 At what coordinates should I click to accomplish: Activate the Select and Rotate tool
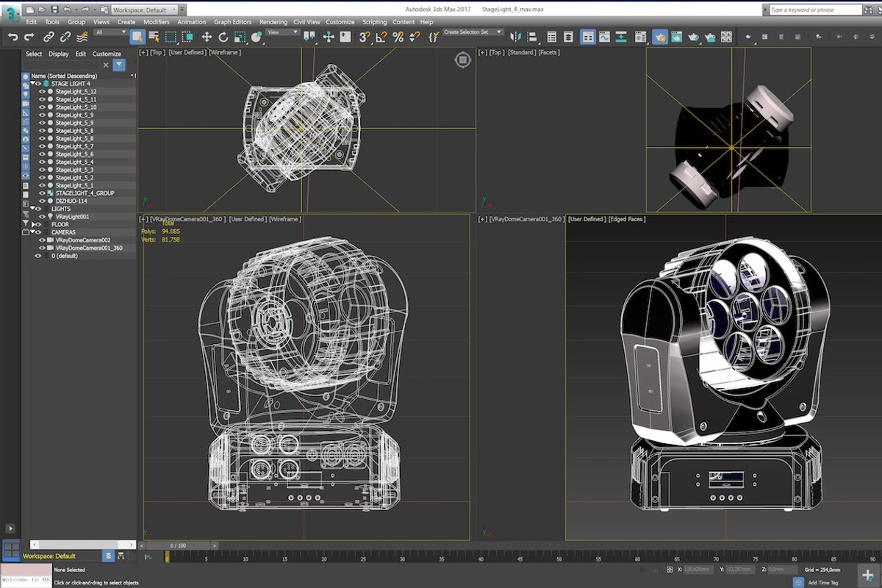[223, 37]
